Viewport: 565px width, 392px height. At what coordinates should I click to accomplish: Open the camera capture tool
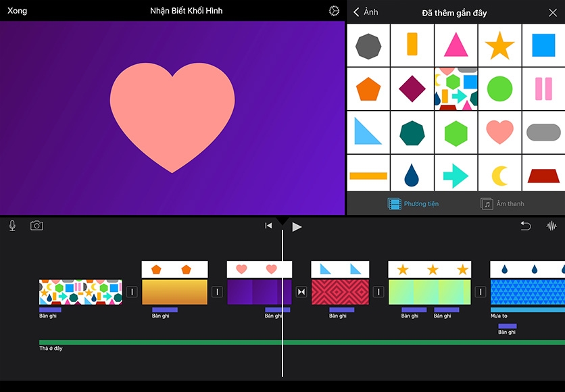click(x=36, y=226)
